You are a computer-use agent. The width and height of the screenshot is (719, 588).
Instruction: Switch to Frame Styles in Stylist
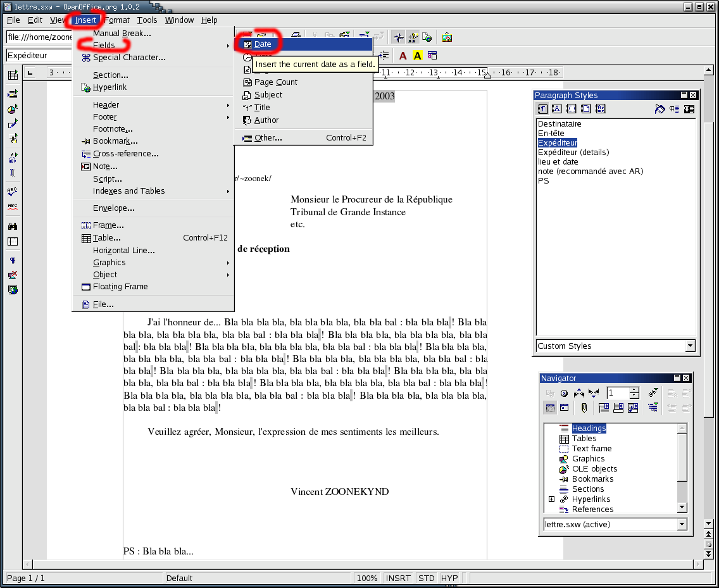coord(572,109)
